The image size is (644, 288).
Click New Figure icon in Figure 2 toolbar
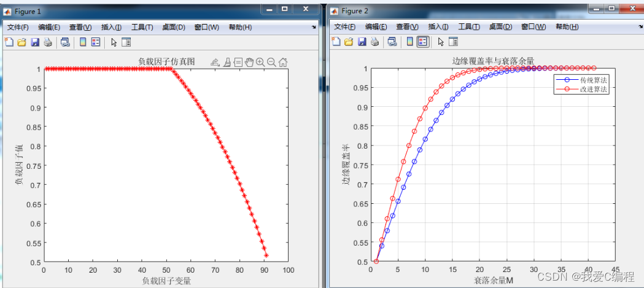tap(336, 42)
